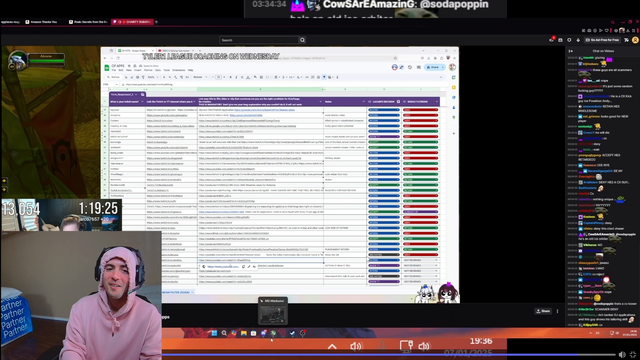Expand the Share button arrow in Sheets
640x360 pixels.
[x=443, y=67]
